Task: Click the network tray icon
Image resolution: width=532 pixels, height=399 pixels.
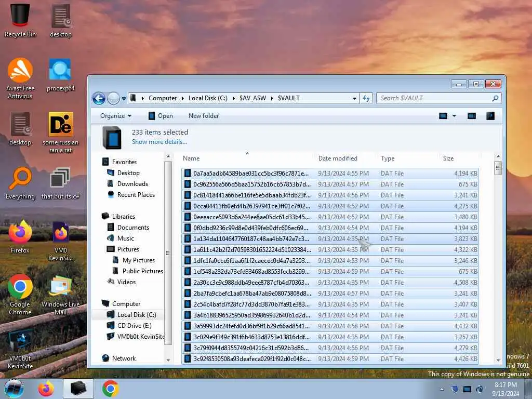Action: [467, 389]
